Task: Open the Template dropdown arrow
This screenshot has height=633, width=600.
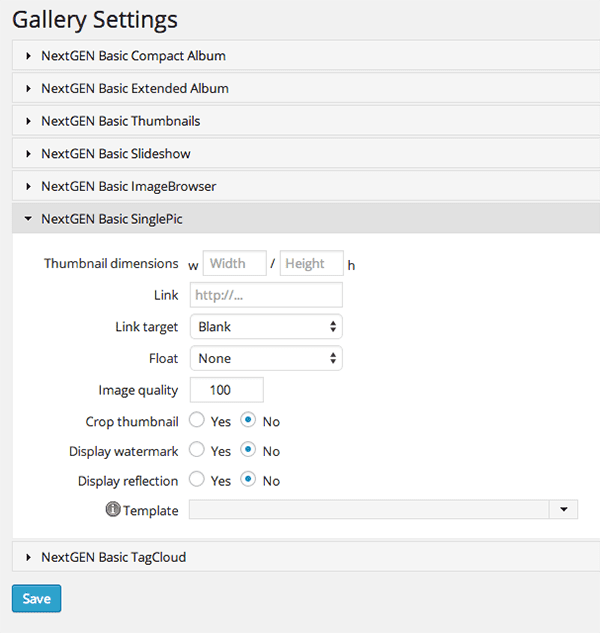Action: pos(564,509)
